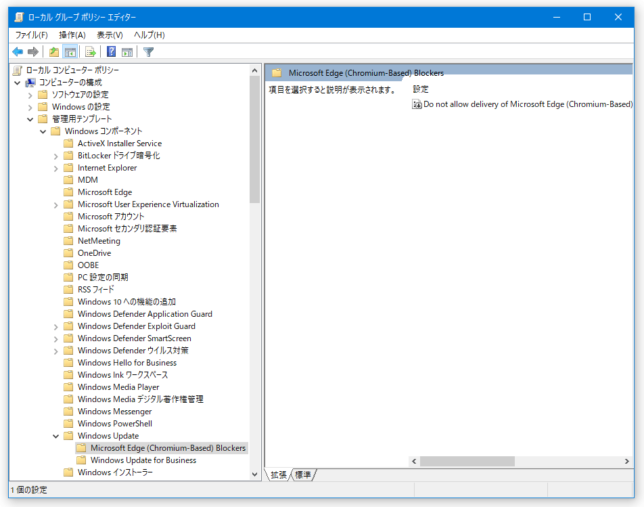Click the policy setting icon beside Do not allow delivery
Image resolution: width=644 pixels, height=507 pixels.
pyautogui.click(x=417, y=104)
